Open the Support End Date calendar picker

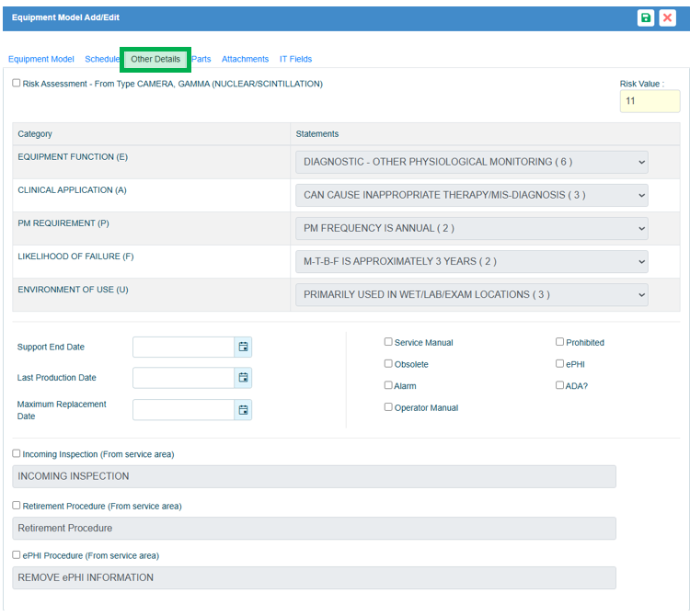click(x=243, y=347)
